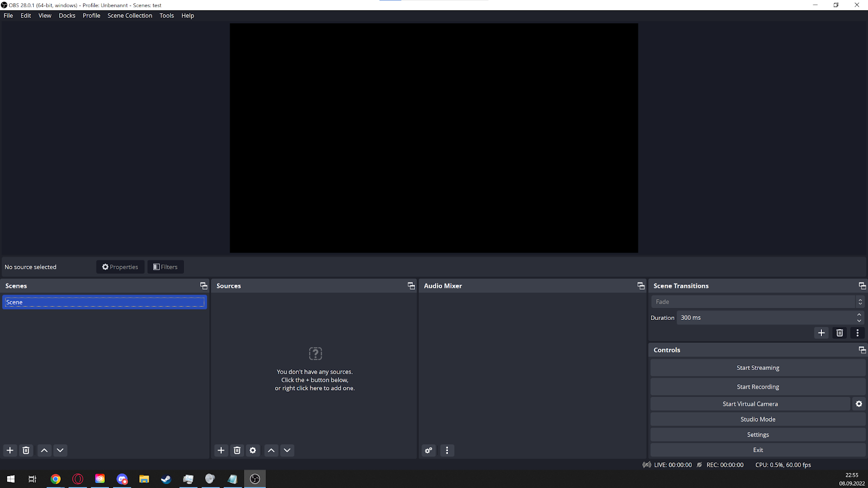Click Start Recording button
868x488 pixels.
tap(758, 387)
